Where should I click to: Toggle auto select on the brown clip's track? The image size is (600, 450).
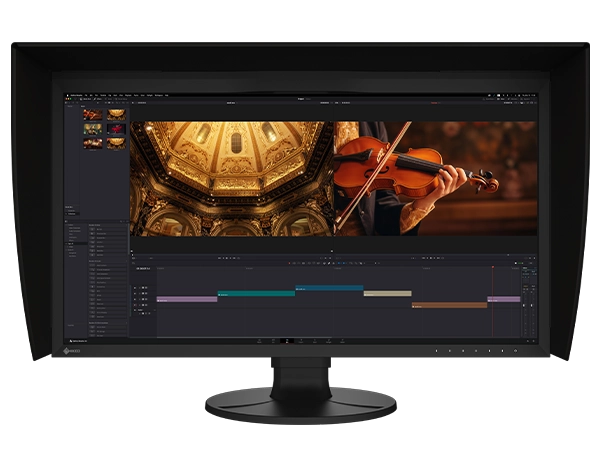coord(143,305)
